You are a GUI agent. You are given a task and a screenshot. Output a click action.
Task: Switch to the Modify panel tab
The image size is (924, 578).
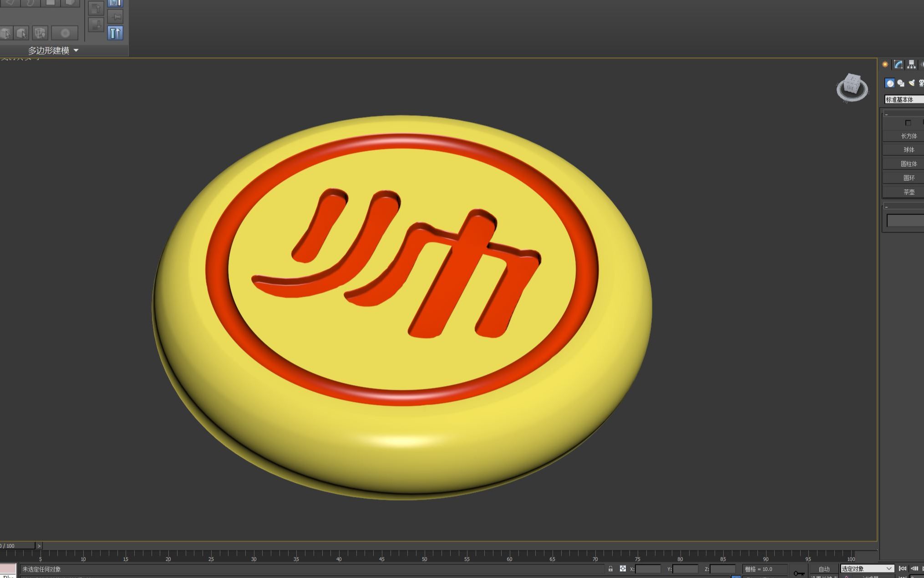point(898,64)
